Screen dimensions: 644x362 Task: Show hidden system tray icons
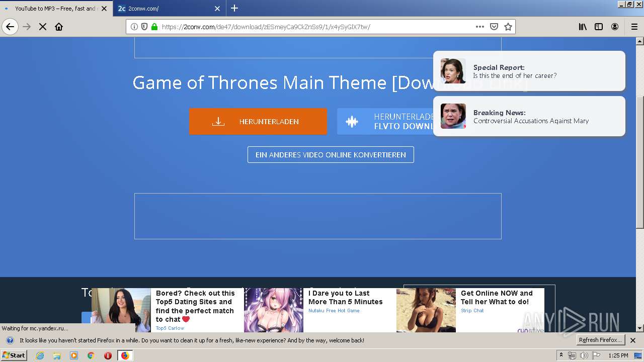(561, 355)
